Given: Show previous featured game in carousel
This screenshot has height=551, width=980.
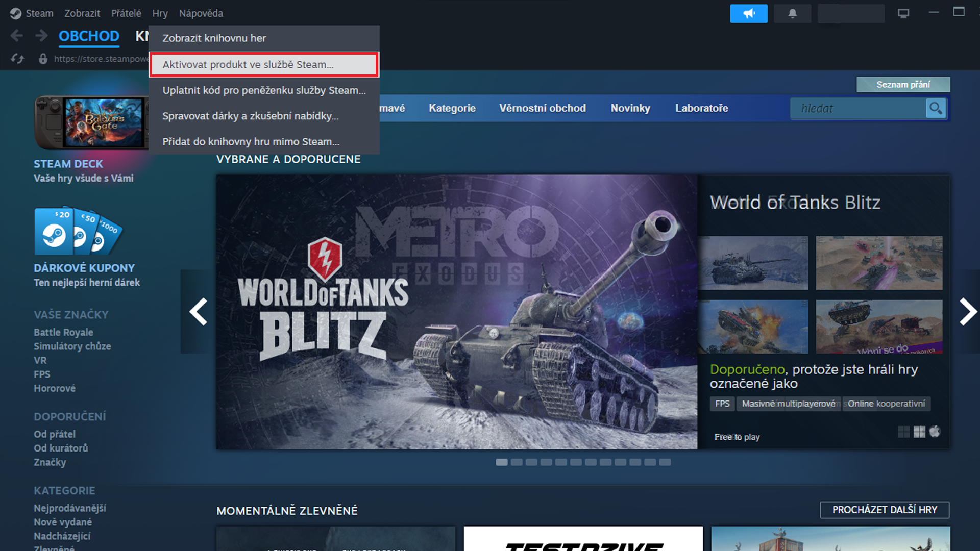Looking at the screenshot, I should [198, 311].
